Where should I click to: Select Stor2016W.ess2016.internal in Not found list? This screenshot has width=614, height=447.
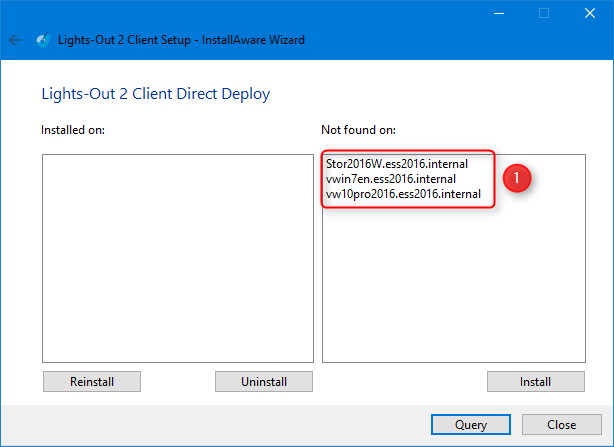click(x=397, y=164)
